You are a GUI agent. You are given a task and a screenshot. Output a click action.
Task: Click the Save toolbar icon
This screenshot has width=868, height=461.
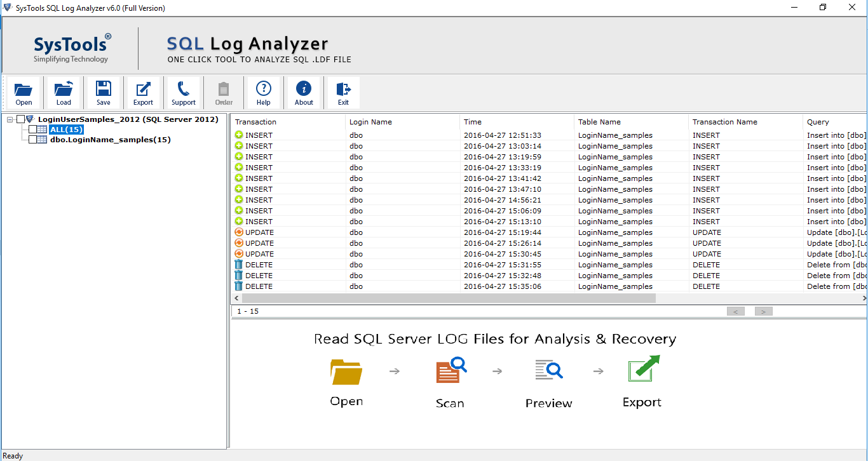(104, 93)
